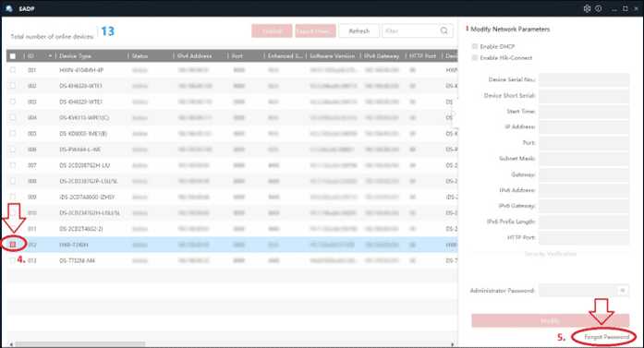Click the Subnet Mask input field
The image size is (644, 348).
(584, 159)
